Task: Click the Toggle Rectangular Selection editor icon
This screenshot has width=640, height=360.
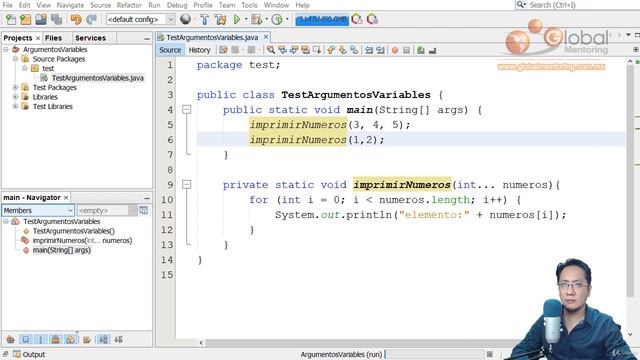Action: [x=317, y=50]
